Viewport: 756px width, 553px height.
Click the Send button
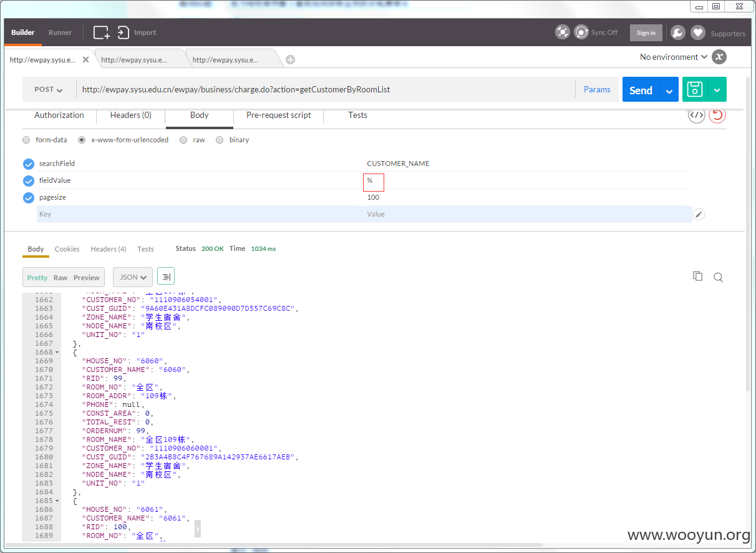[641, 90]
